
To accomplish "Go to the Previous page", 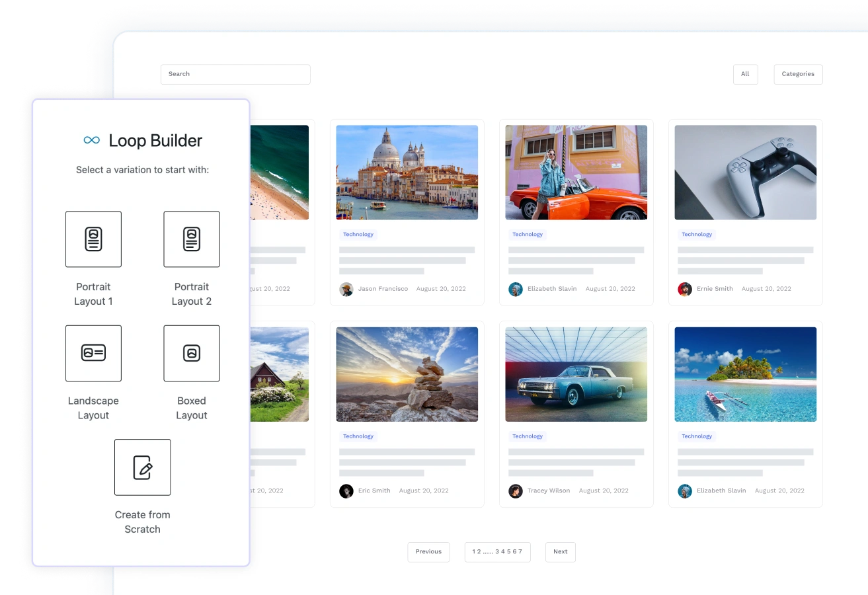I will (x=428, y=551).
